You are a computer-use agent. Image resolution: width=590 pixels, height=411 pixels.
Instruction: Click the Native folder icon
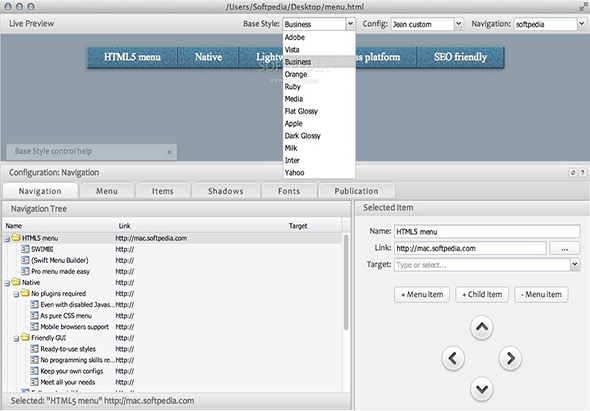[x=16, y=282]
